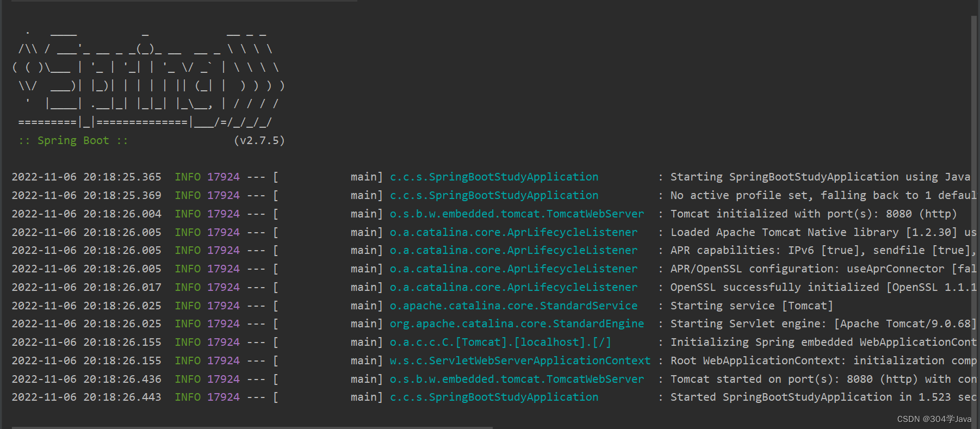The image size is (980, 429).
Task: Click the horizontal scrollbar at the console bottom
Action: tap(252, 427)
